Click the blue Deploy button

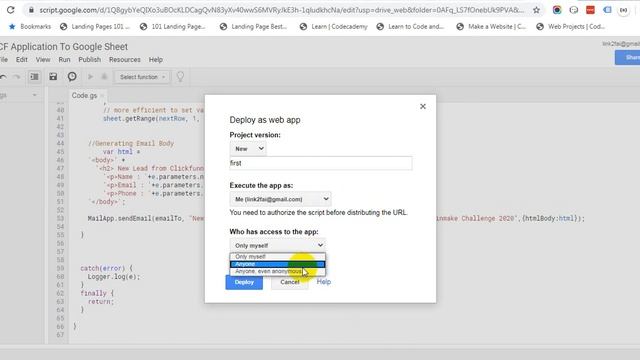244,282
